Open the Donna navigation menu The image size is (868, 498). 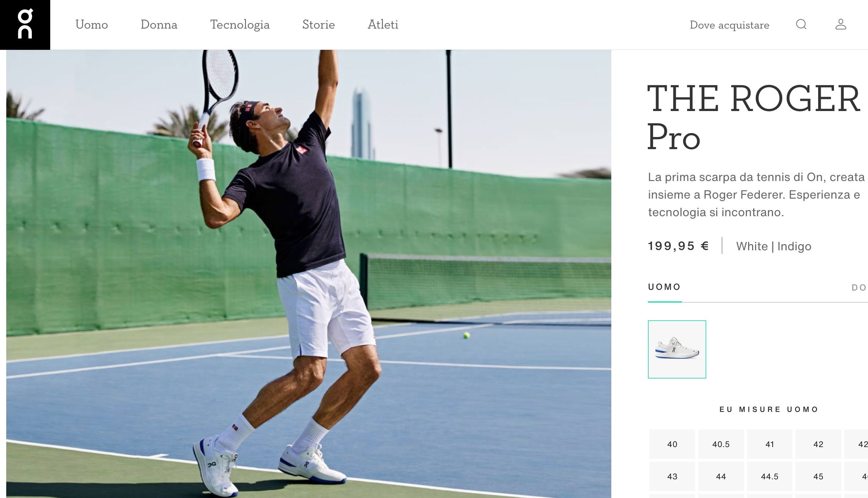[x=159, y=25]
